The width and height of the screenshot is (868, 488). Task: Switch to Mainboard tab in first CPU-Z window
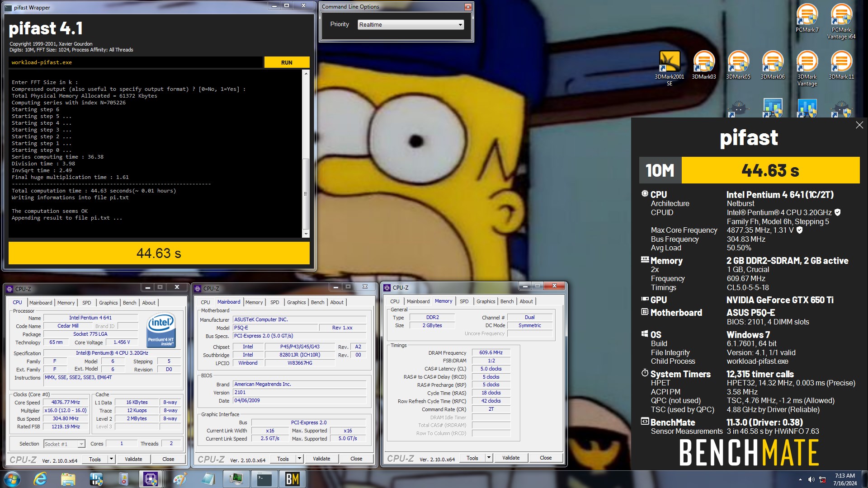41,303
